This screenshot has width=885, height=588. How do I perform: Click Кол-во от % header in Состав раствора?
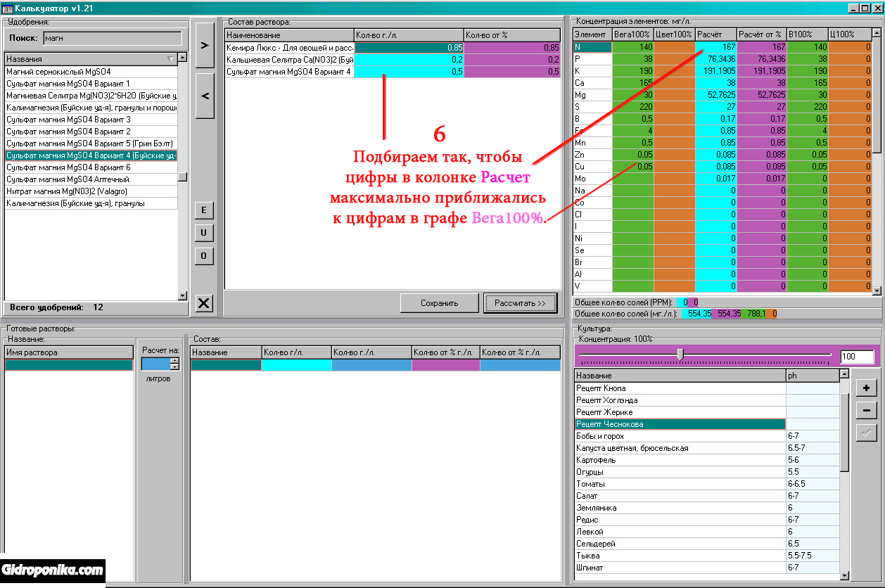512,35
